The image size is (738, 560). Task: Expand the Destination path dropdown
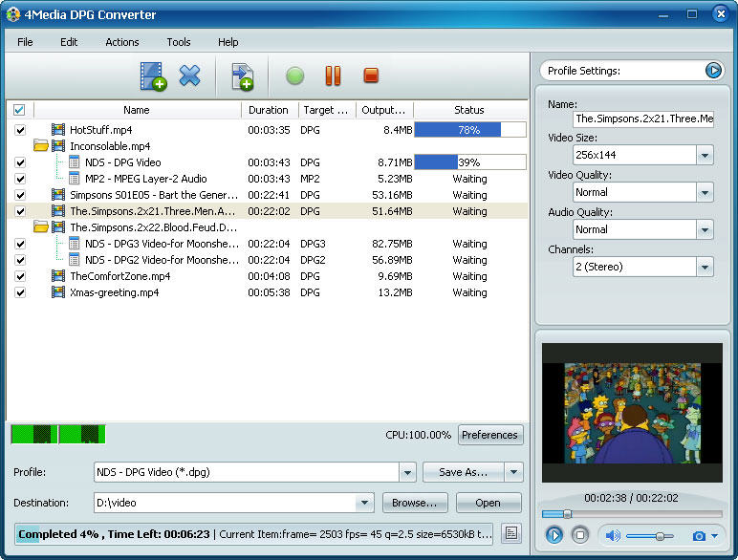point(365,503)
